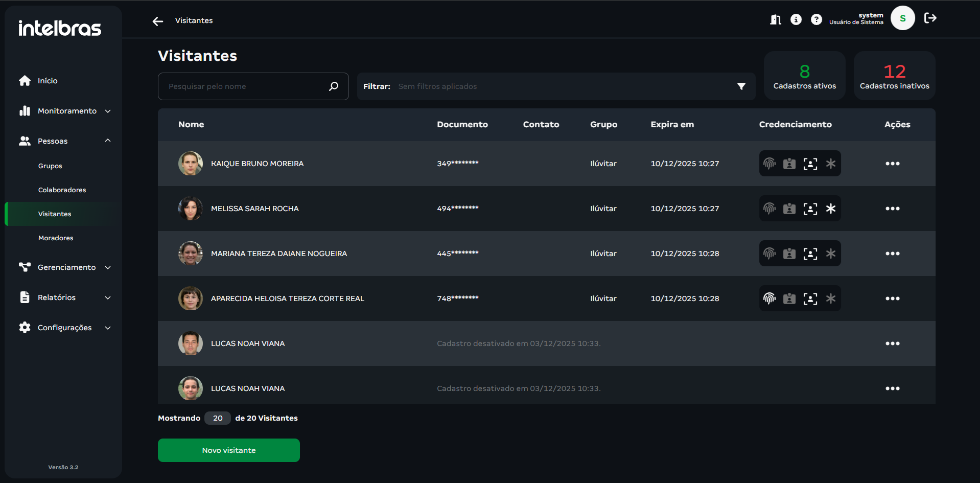Open the help question mark icon
980x483 pixels.
point(816,19)
